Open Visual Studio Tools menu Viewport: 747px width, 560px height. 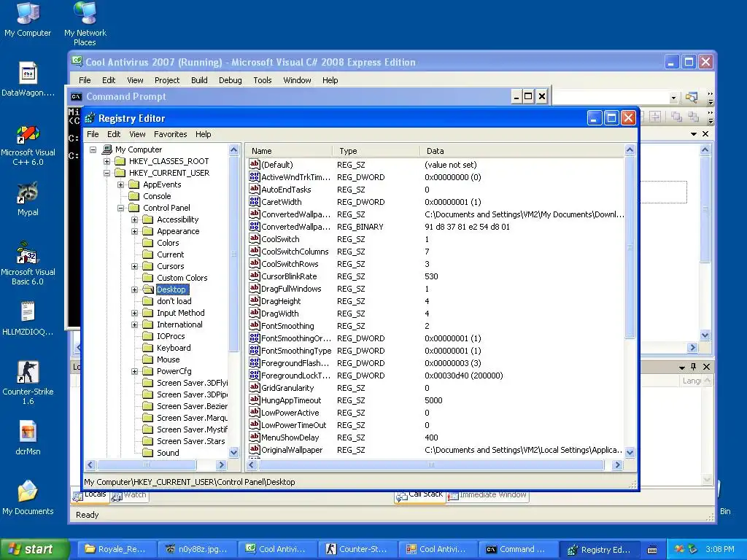point(263,80)
